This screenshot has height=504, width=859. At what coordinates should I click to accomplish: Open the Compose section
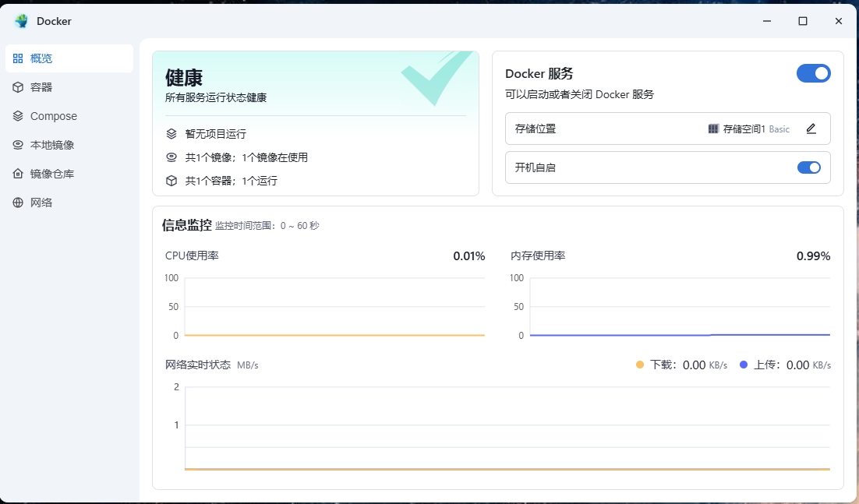click(x=69, y=116)
